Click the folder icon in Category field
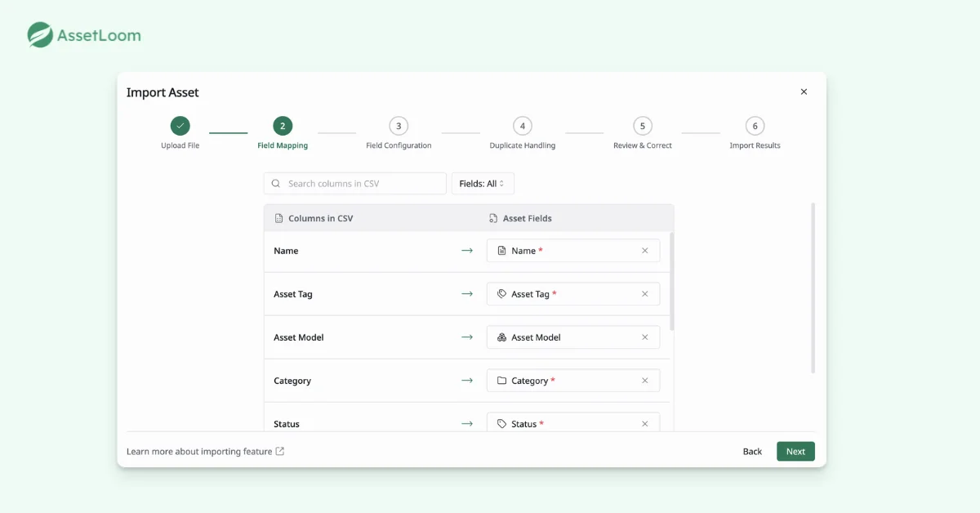This screenshot has height=513, width=980. (x=502, y=381)
